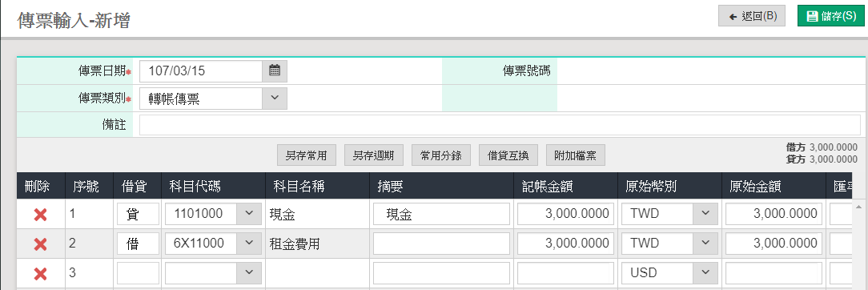
Task: Open empty account code dropdown in row 3
Action: click(x=249, y=273)
